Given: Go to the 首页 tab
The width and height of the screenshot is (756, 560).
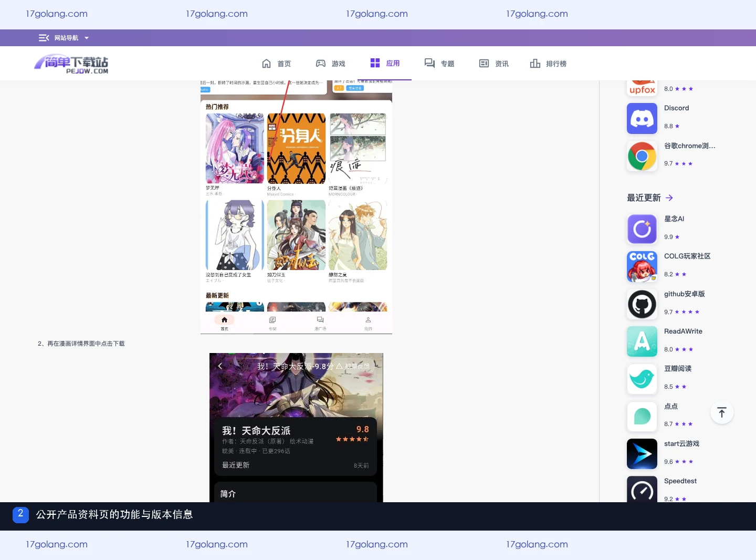Looking at the screenshot, I should [277, 64].
